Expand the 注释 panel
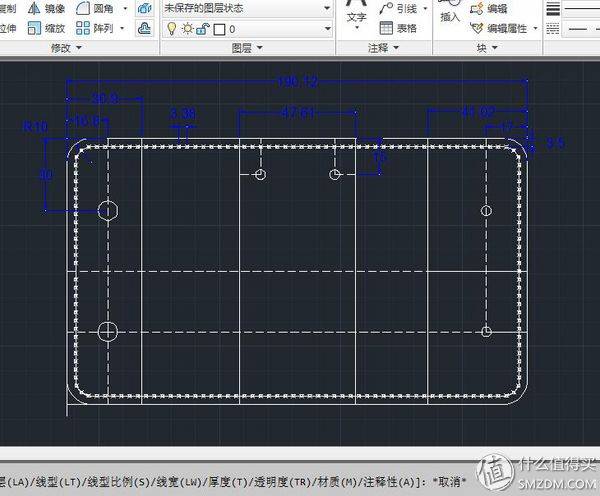 tap(383, 48)
